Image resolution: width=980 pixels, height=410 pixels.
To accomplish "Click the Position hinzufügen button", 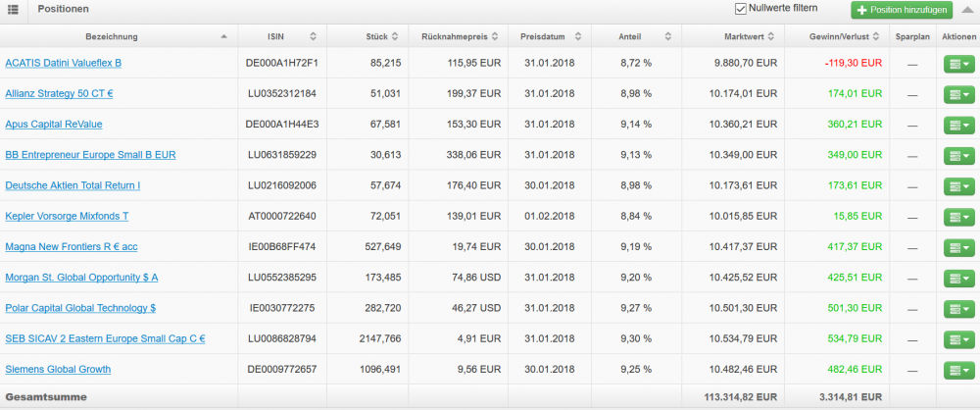I will pos(901,10).
